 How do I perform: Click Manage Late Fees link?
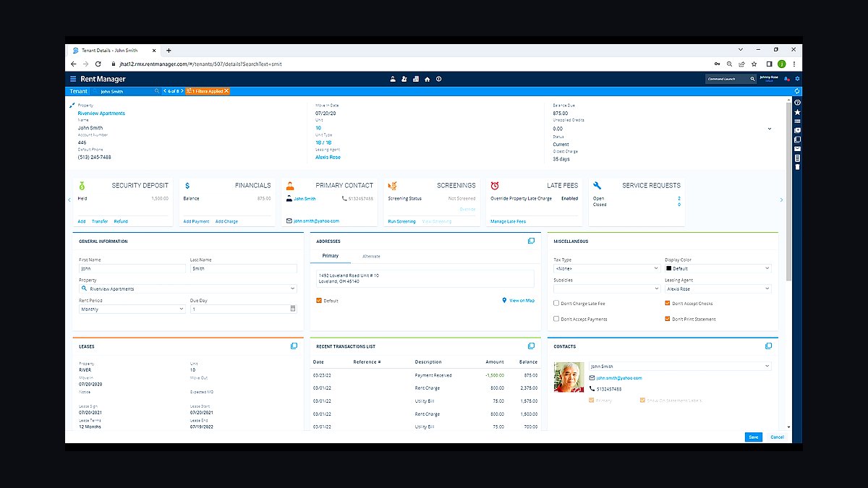508,221
